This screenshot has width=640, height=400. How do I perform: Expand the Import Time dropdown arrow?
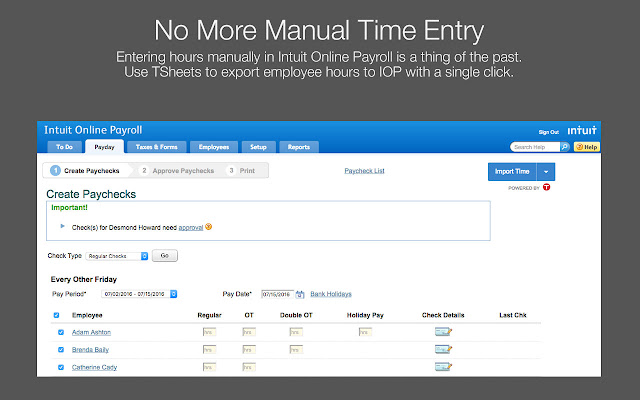[546, 172]
